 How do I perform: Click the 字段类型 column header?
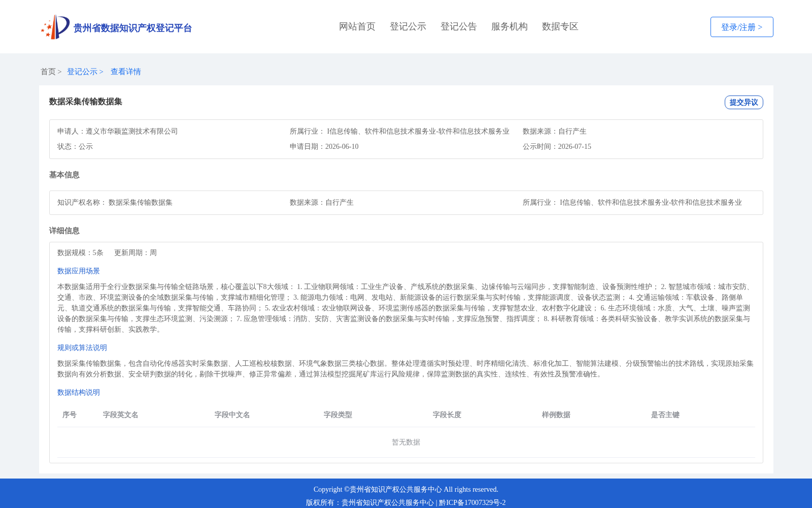tap(338, 415)
